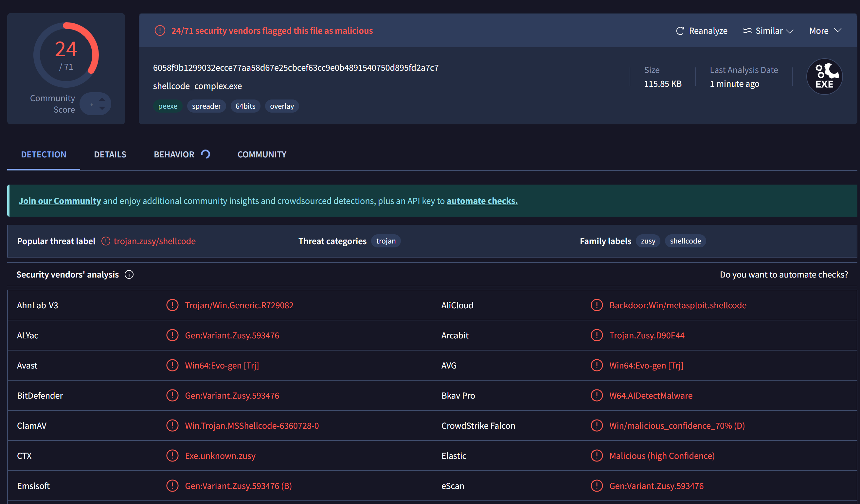
Task: Click the alert icon in AhnLab-V3 row
Action: pos(172,305)
